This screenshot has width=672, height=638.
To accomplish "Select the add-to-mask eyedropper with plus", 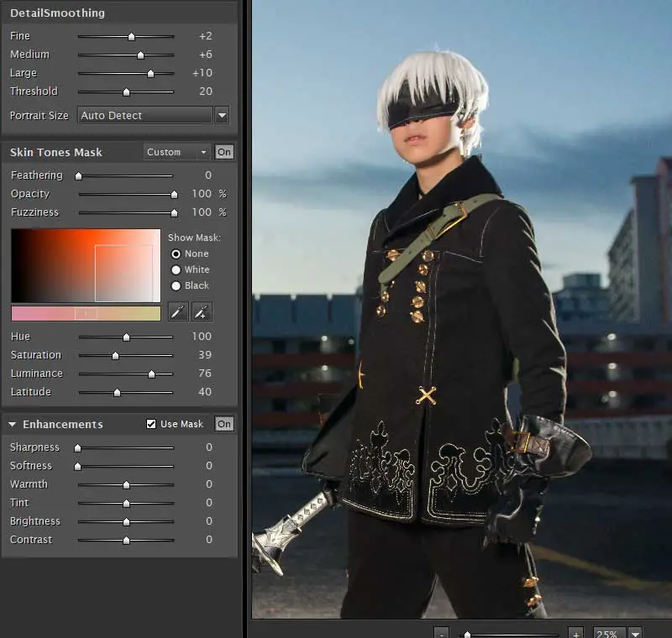I will click(x=202, y=311).
